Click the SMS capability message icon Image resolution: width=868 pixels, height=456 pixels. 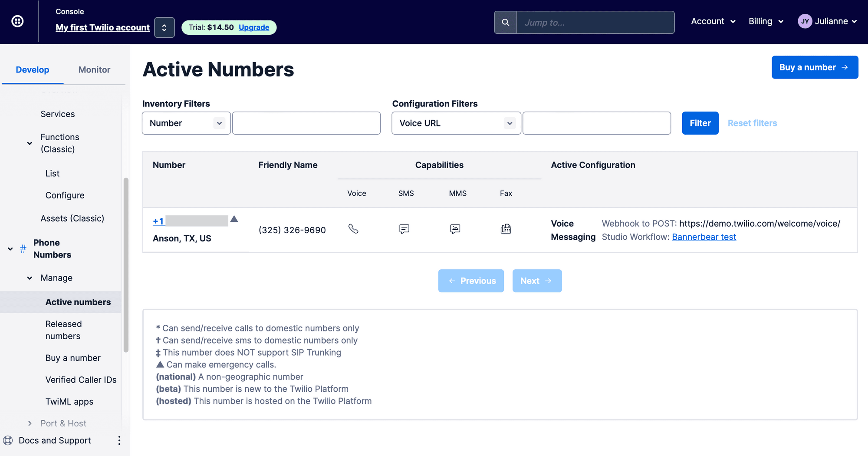point(404,229)
